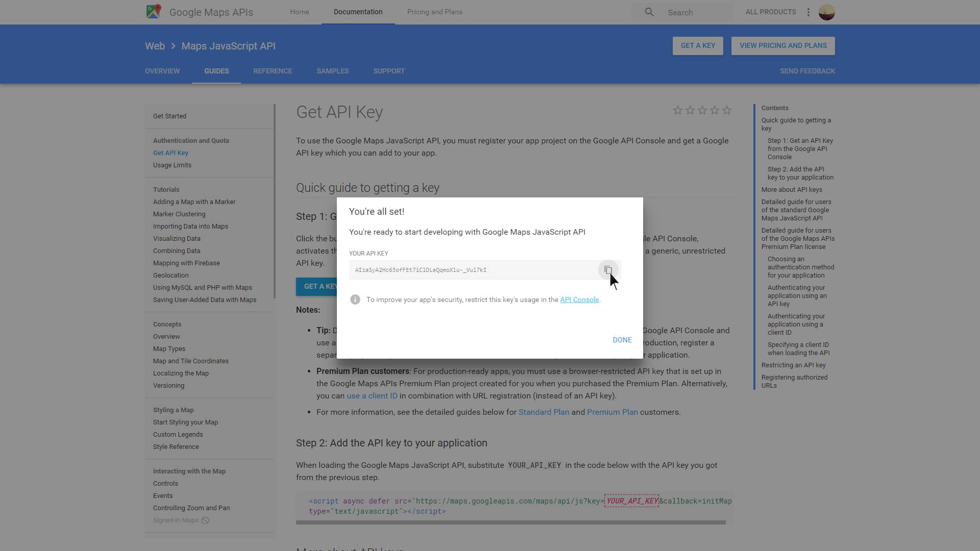Rate page with first star
This screenshot has width=980, height=551.
pyautogui.click(x=678, y=110)
